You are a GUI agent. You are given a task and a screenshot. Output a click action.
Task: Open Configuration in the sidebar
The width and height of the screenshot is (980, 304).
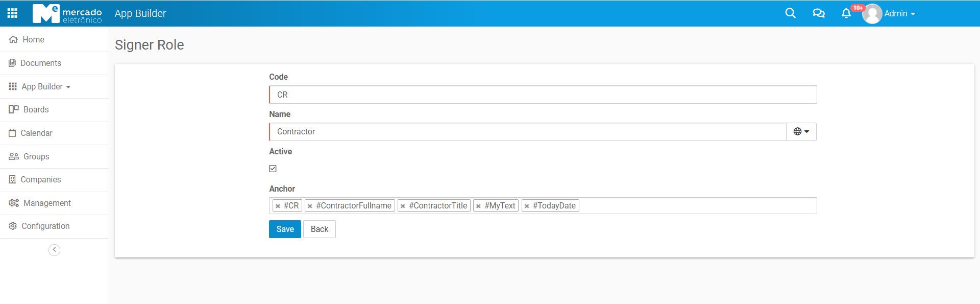pyautogui.click(x=45, y=226)
